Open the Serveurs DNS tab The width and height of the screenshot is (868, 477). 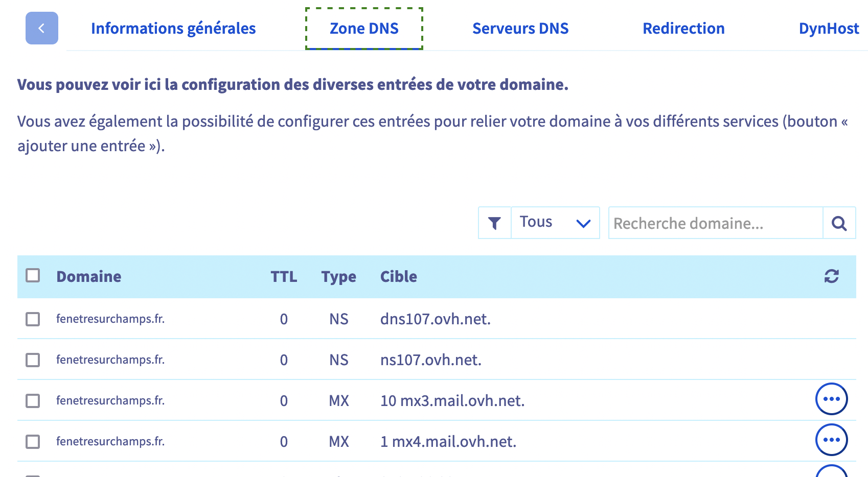(x=520, y=29)
